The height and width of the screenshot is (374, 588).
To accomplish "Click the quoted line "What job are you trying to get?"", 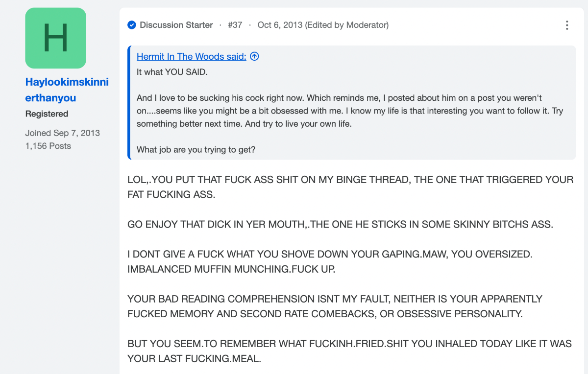I will [196, 150].
